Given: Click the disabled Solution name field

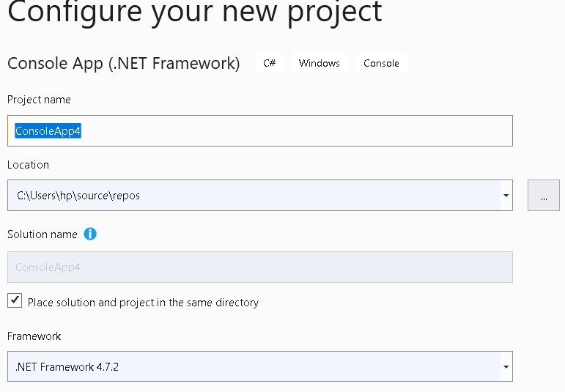Looking at the screenshot, I should pyautogui.click(x=260, y=267).
